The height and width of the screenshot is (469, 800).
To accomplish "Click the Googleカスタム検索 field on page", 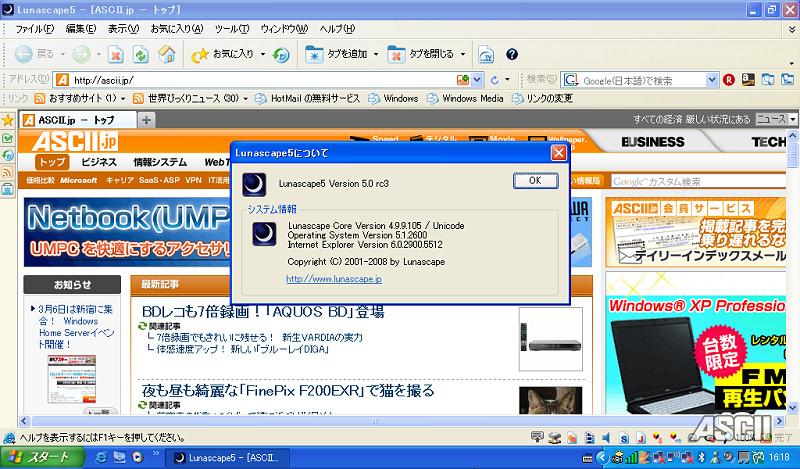I will tap(698, 182).
